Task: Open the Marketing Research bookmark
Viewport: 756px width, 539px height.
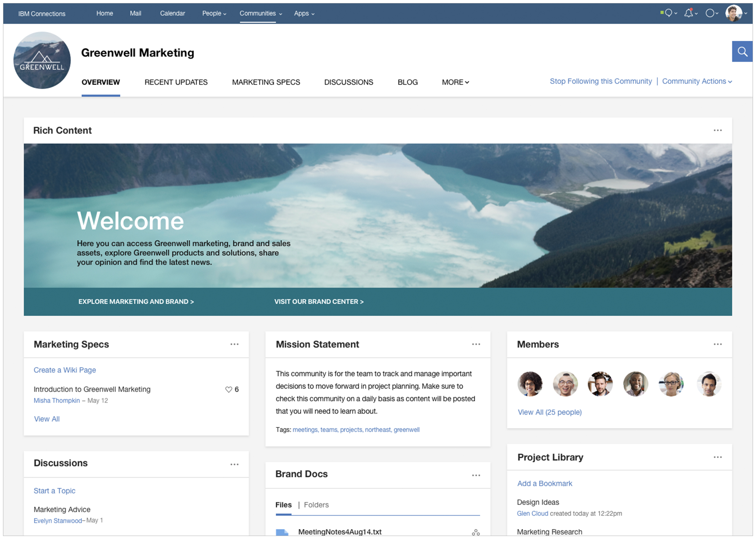Action: pyautogui.click(x=549, y=532)
